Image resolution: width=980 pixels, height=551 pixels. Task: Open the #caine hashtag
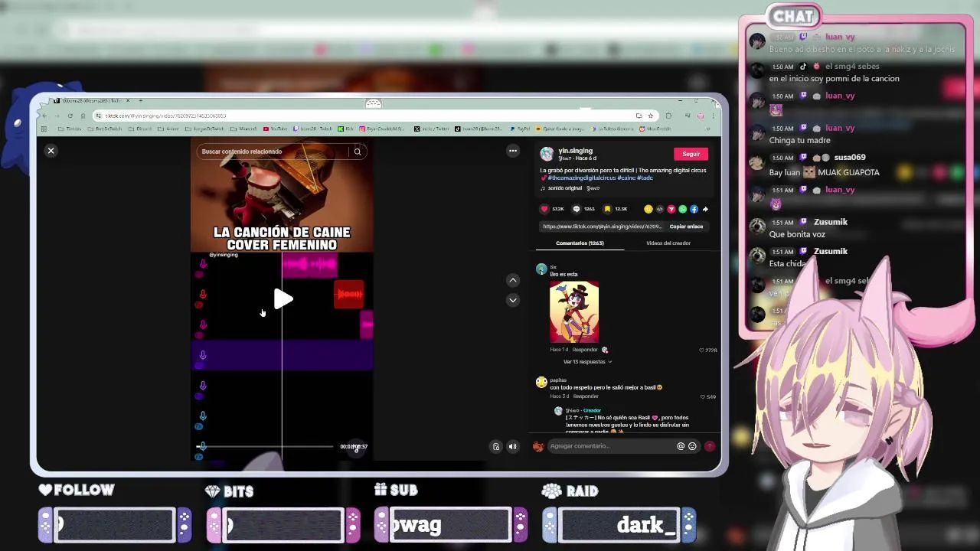click(626, 178)
